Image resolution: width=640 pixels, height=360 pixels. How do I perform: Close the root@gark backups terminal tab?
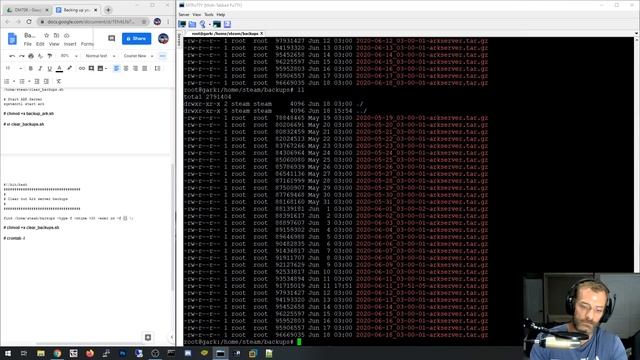(262, 33)
